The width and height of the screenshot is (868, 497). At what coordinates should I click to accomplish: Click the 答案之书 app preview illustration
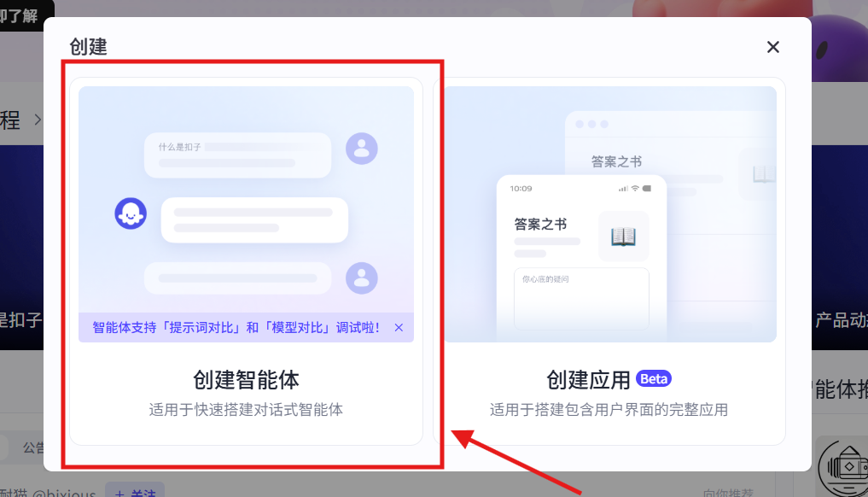[610, 213]
